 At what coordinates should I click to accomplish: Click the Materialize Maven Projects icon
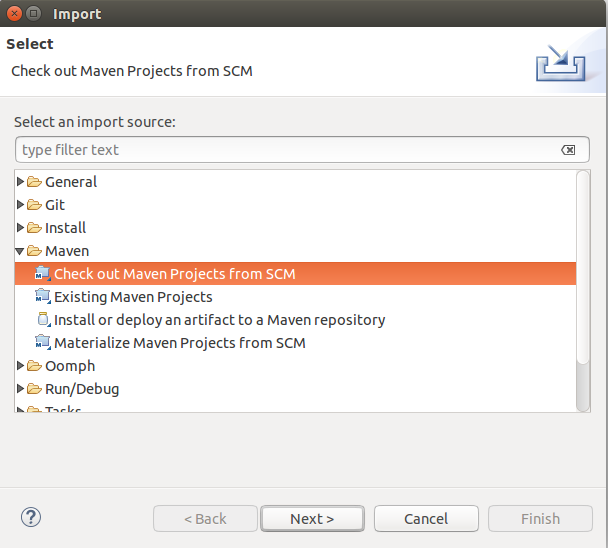point(42,343)
